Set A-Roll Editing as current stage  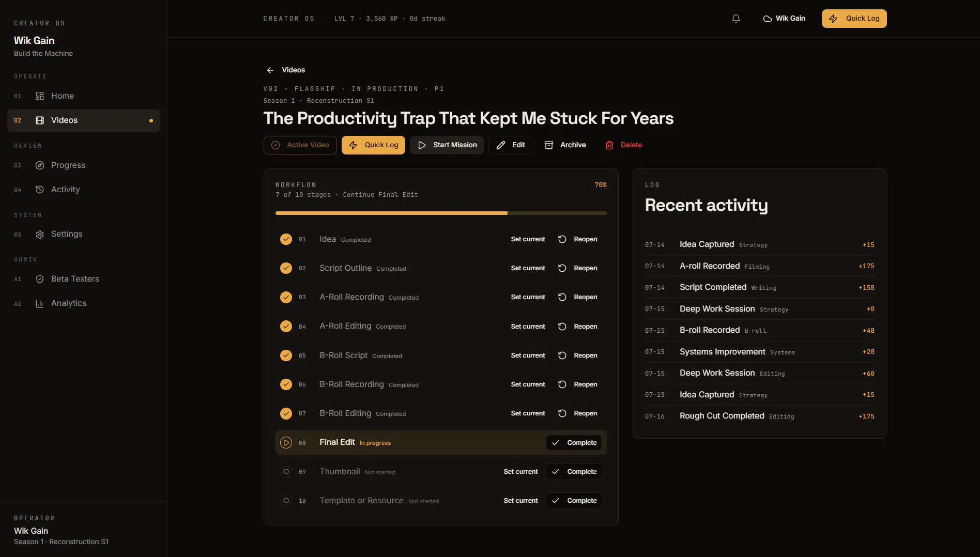[528, 327]
